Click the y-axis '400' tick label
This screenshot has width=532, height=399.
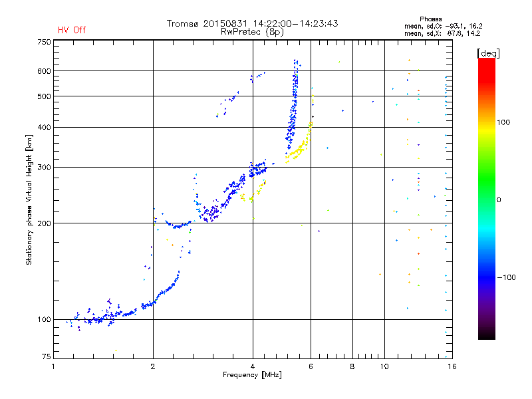tap(44, 127)
